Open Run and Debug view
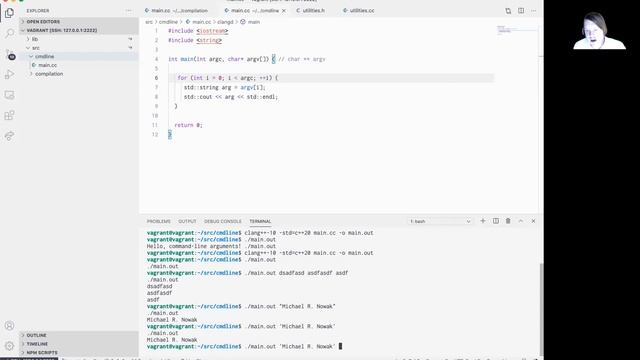Screen dimensions: 640x360 pos(9,74)
